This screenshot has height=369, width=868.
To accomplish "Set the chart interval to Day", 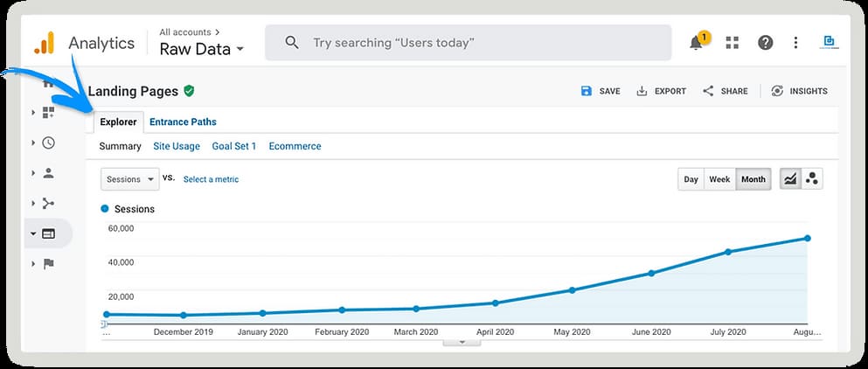I will [691, 179].
